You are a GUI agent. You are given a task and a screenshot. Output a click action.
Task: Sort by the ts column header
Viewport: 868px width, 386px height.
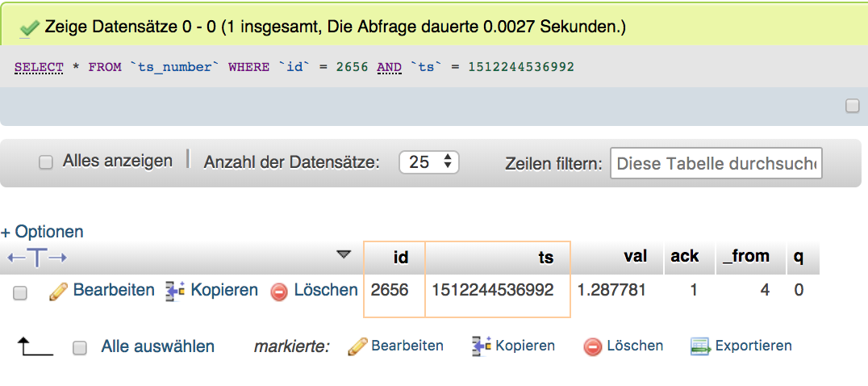tap(546, 258)
